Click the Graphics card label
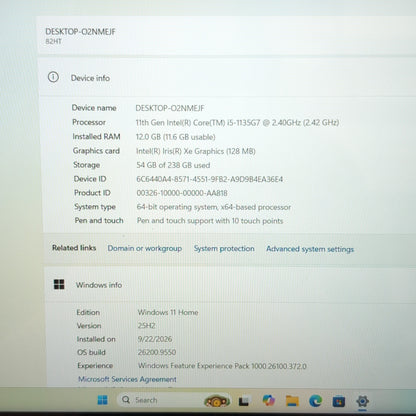This screenshot has width=416, height=416. tap(96, 151)
